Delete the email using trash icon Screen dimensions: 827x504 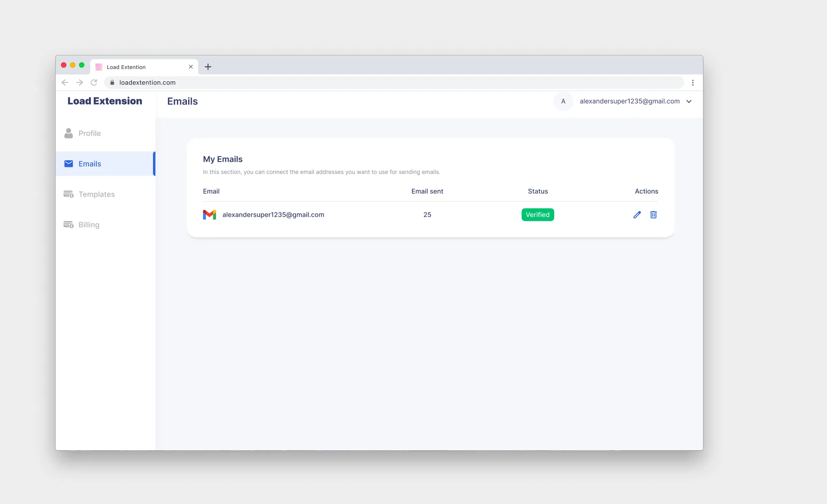pyautogui.click(x=653, y=215)
